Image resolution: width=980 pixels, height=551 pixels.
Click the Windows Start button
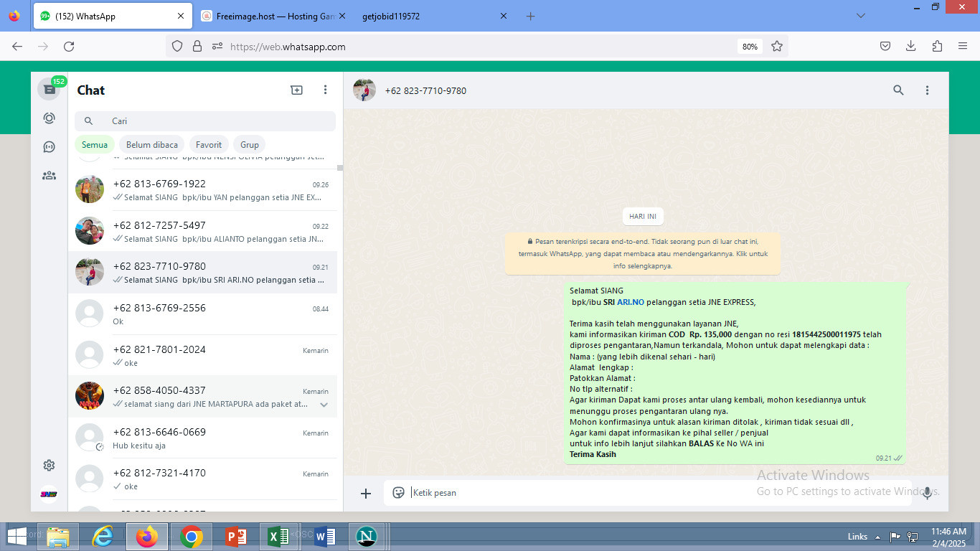coord(17,536)
